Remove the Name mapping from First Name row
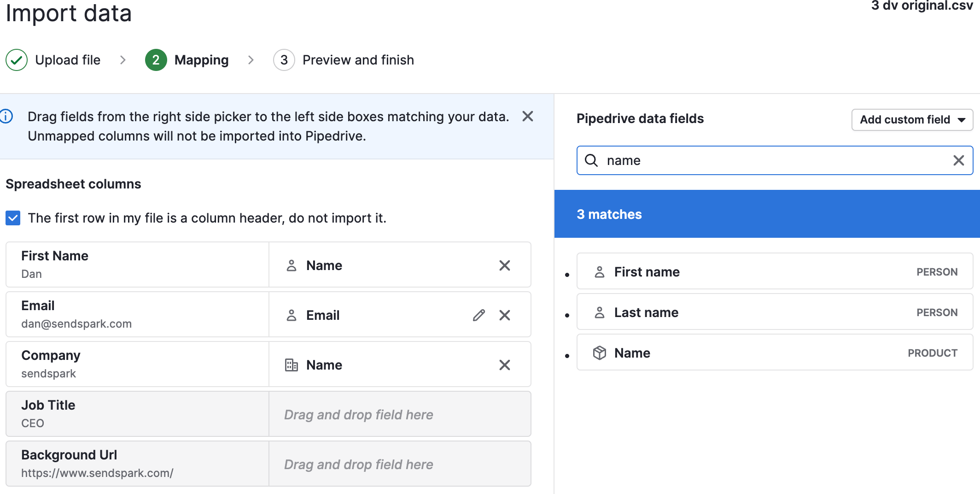Viewport: 980px width, 494px height. point(505,265)
